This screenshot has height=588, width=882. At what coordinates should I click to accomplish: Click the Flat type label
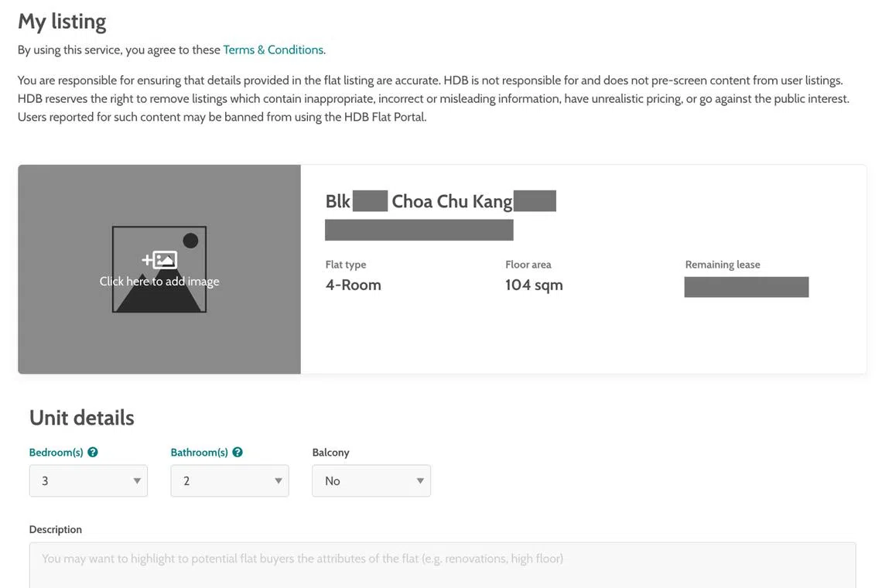pos(345,265)
